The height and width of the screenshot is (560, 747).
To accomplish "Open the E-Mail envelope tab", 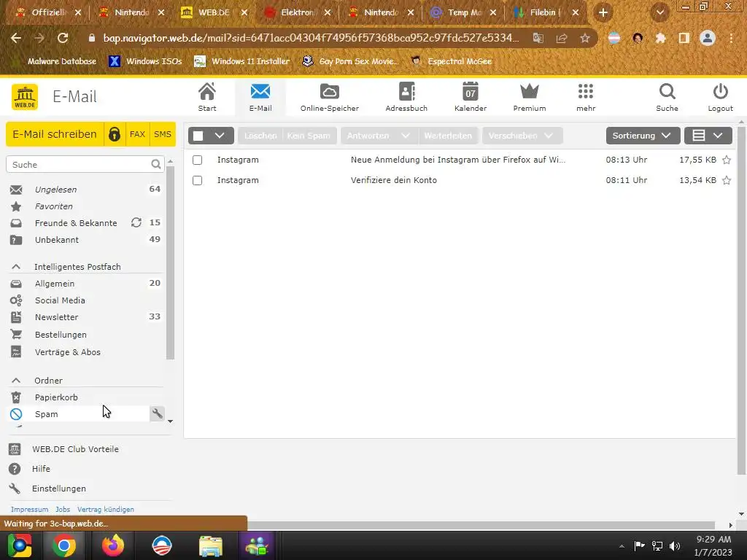I will (x=260, y=97).
